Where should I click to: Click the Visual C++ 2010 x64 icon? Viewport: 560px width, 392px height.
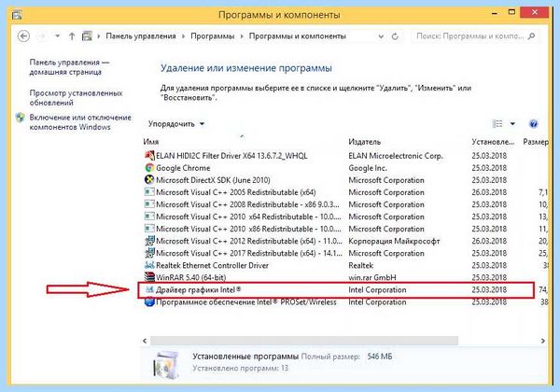click(149, 217)
